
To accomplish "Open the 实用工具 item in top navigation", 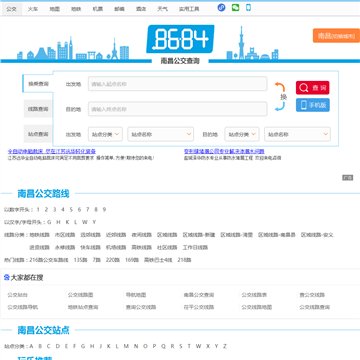I will [189, 9].
